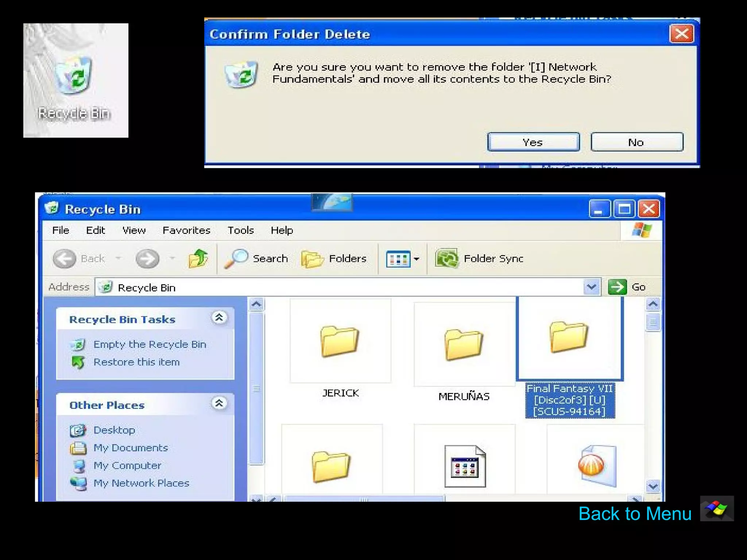Click the Empty the Recycle Bin task
Image resolution: width=747 pixels, height=560 pixels.
[x=150, y=344]
